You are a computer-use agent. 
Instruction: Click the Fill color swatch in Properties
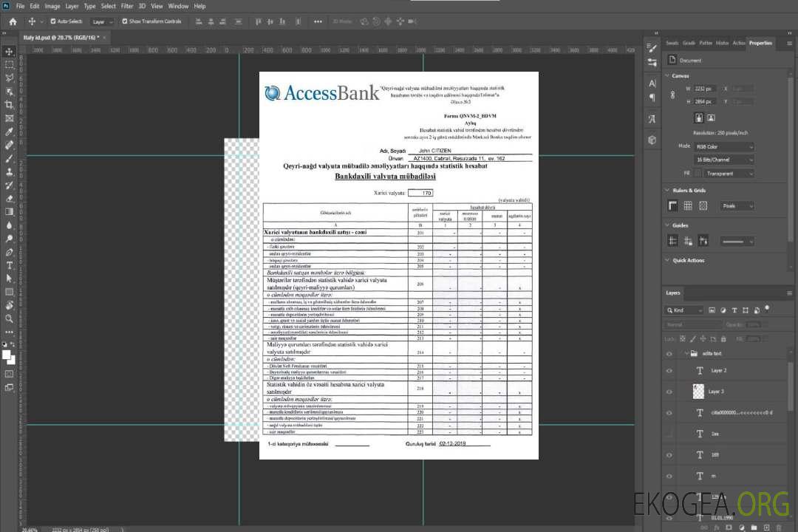[698, 174]
